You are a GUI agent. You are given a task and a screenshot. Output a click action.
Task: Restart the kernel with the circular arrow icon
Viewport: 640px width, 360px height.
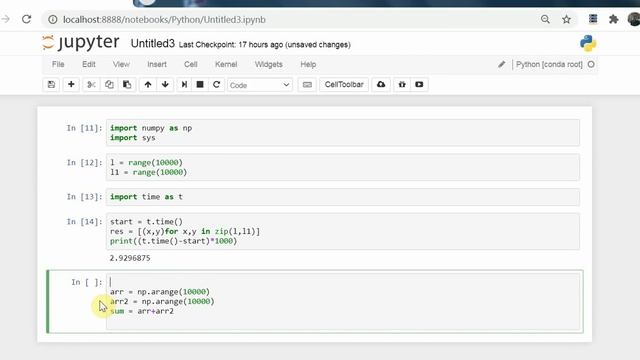coord(216,84)
